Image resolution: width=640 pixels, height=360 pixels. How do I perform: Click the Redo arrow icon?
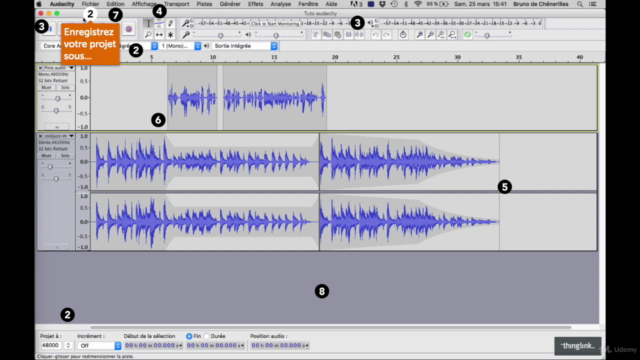pos(386,35)
